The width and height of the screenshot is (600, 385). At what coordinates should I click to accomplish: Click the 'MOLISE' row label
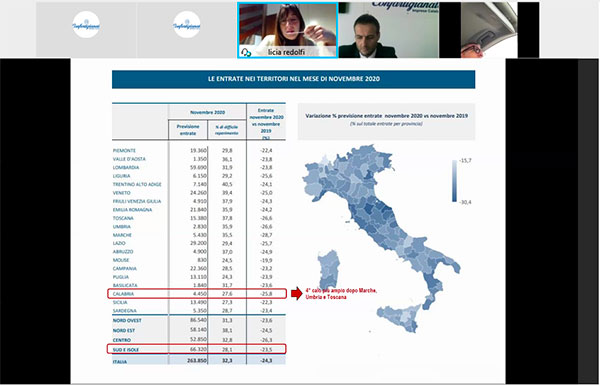tap(121, 260)
